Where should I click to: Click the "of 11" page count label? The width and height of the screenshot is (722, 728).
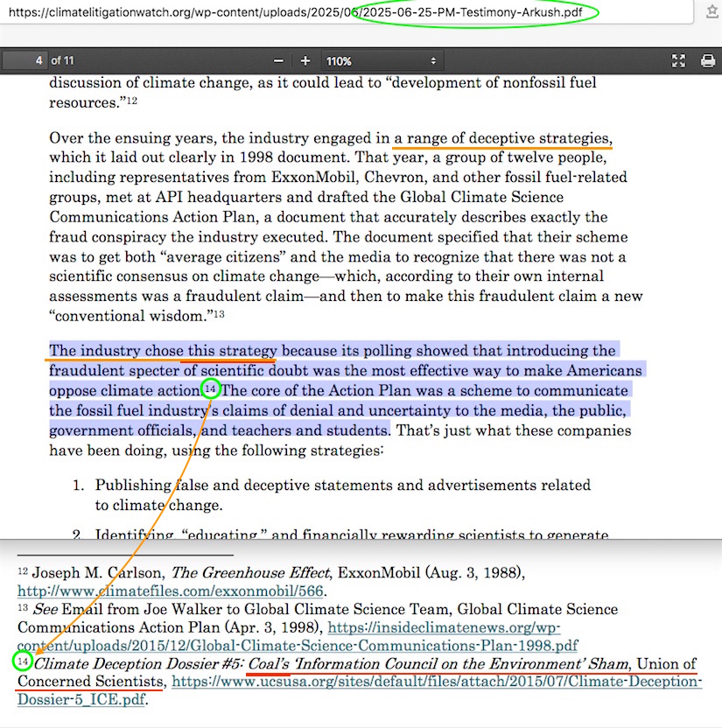tap(62, 61)
